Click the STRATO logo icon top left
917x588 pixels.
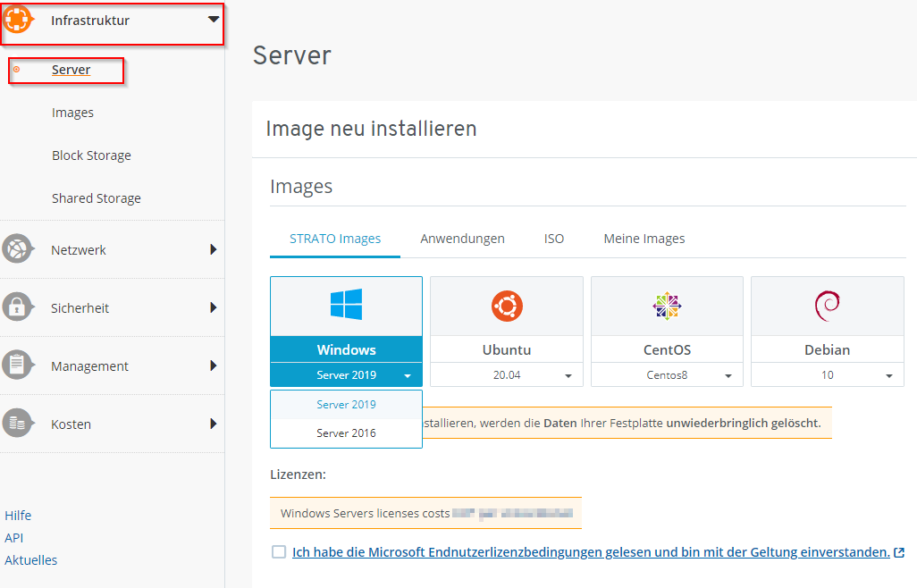(18, 18)
